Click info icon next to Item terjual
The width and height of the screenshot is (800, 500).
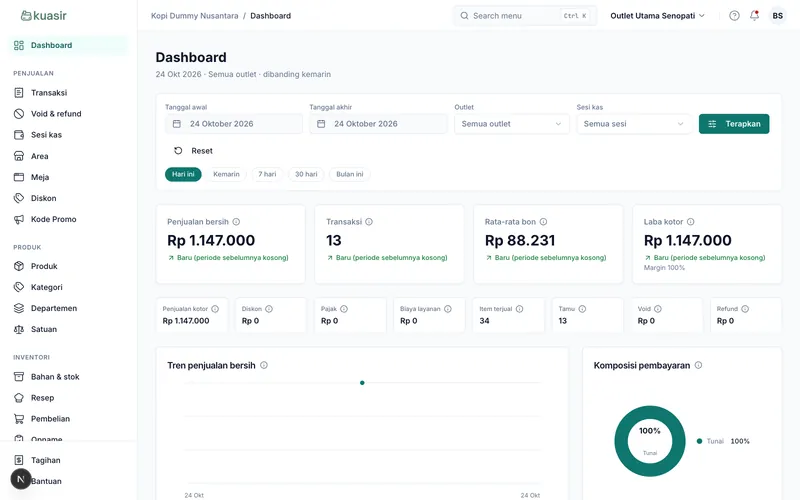tap(519, 309)
